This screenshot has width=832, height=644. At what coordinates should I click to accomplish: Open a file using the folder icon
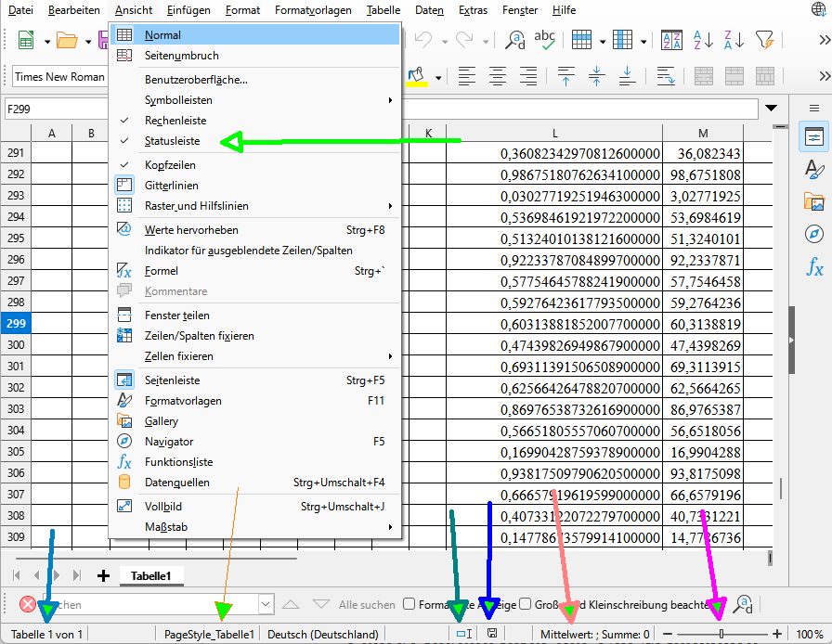click(x=67, y=40)
